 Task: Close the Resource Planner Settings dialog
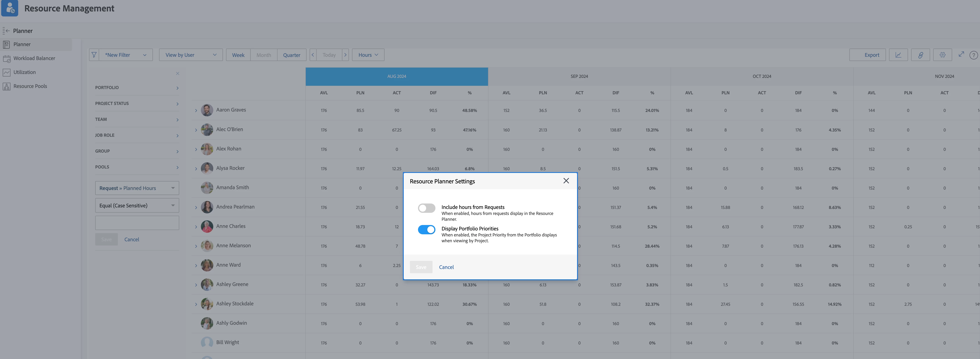pyautogui.click(x=566, y=181)
